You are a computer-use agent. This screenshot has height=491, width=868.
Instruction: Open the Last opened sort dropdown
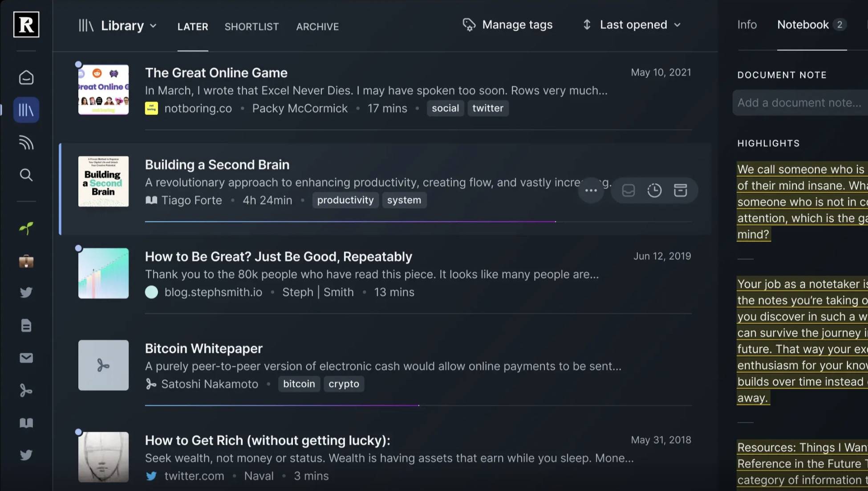[x=640, y=25]
